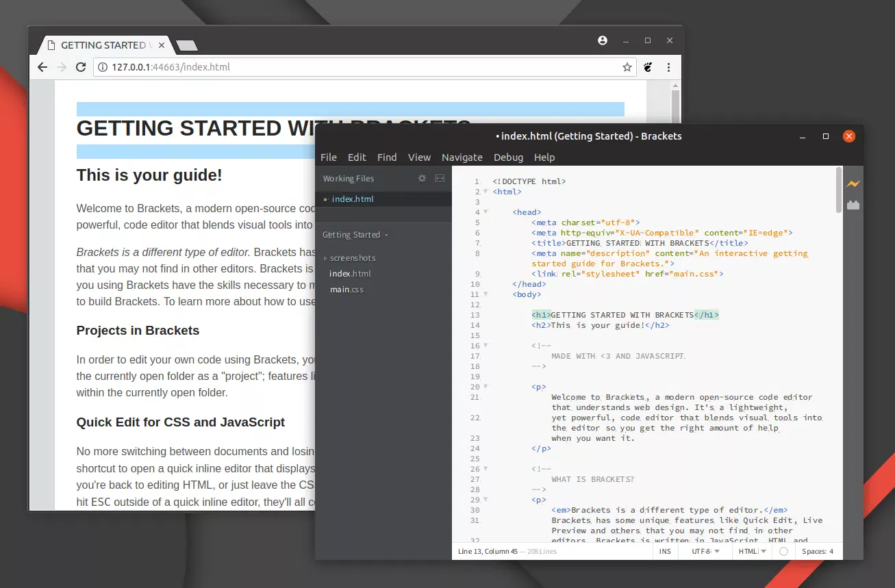895x588 pixels.
Task: Fold the paragraph tag at line 20
Action: pyautogui.click(x=486, y=387)
